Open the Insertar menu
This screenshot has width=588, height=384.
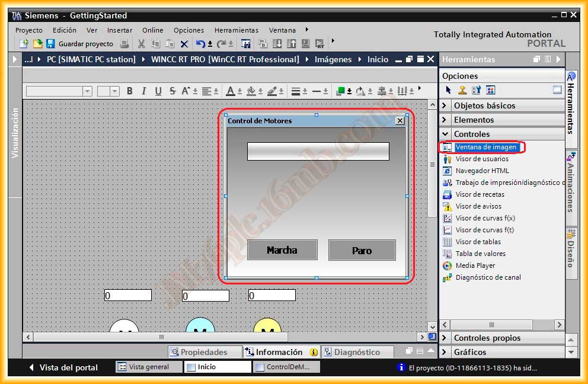coord(119,30)
